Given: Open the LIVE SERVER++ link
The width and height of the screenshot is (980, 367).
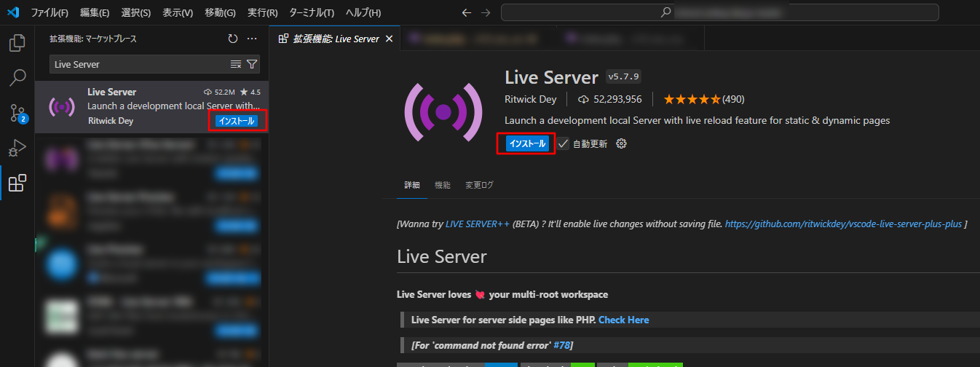Looking at the screenshot, I should click(x=477, y=224).
